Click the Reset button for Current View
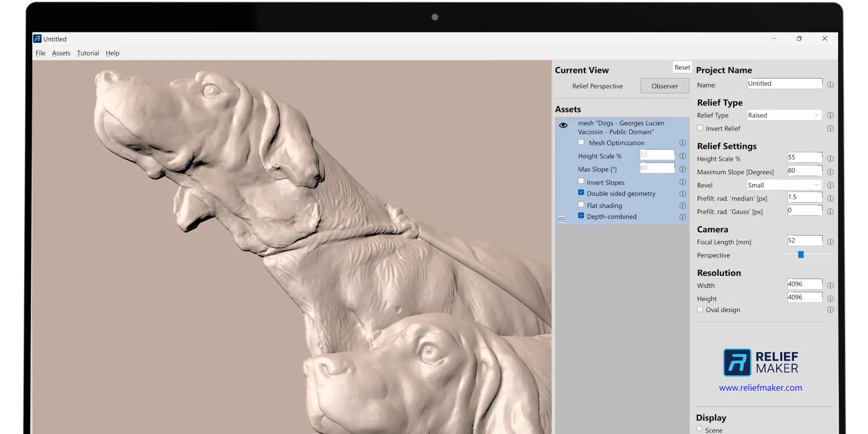868x434 pixels. point(682,67)
